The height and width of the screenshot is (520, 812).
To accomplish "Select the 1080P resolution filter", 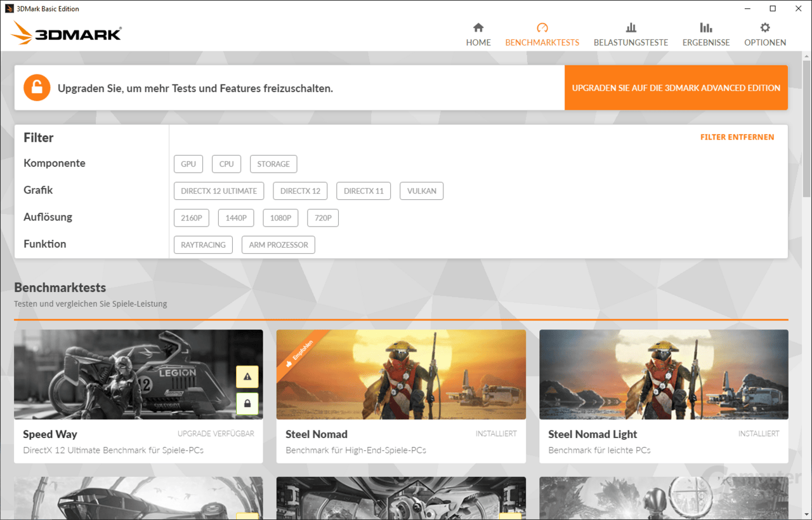I will pyautogui.click(x=280, y=218).
